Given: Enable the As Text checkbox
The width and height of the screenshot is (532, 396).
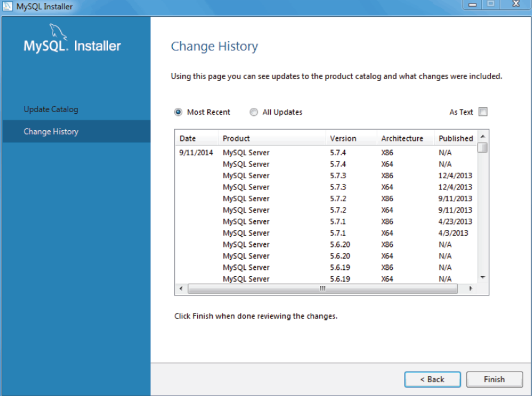Looking at the screenshot, I should click(484, 112).
